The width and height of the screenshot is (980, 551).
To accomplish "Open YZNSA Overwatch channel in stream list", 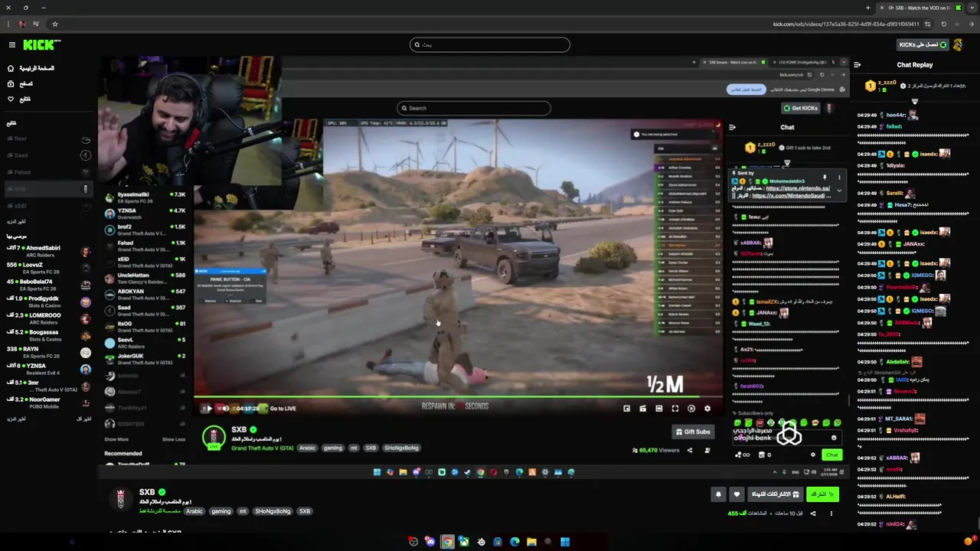I will click(x=145, y=214).
